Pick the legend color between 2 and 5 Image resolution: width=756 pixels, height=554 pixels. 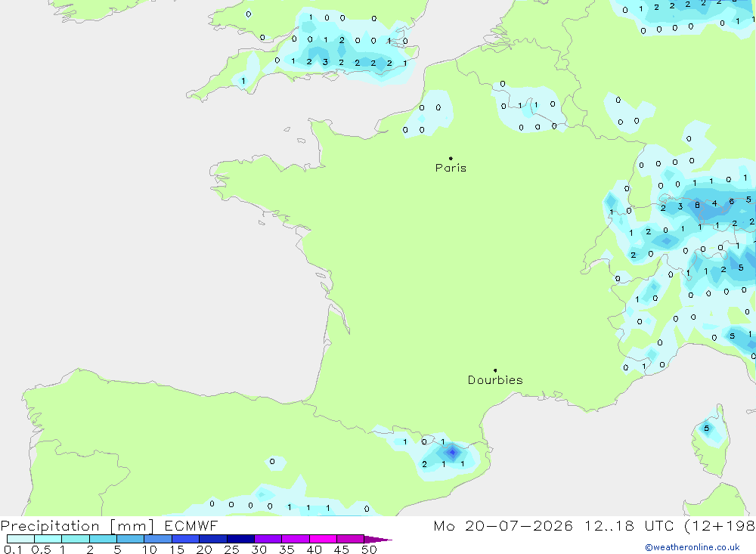(103, 539)
